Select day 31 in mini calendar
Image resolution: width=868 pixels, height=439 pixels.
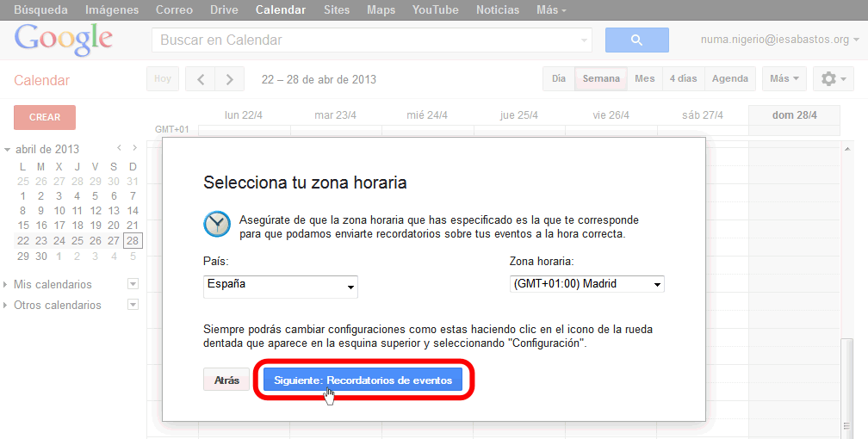coord(133,181)
